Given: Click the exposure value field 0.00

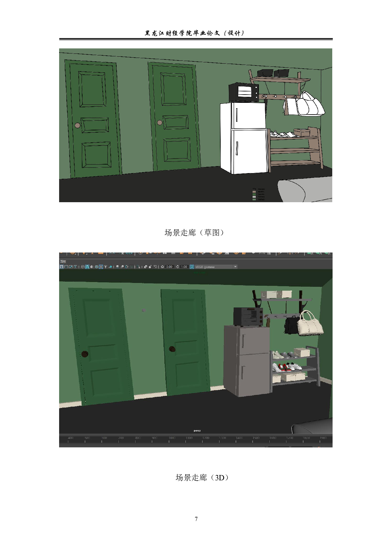Looking at the screenshot, I should coord(169,267).
